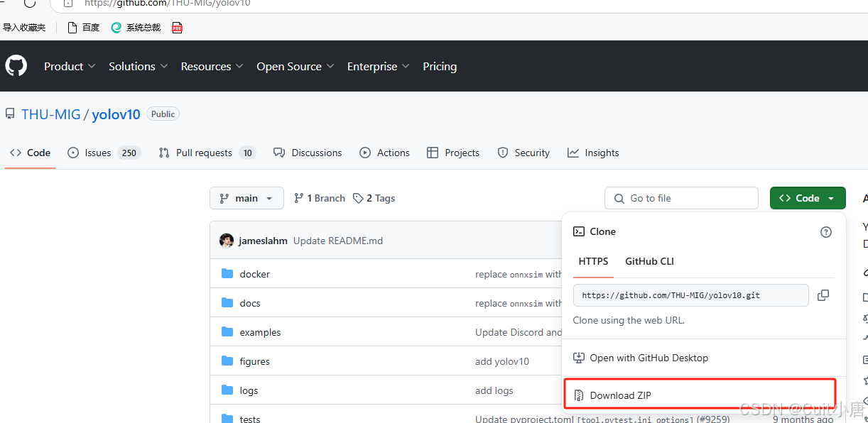The width and height of the screenshot is (868, 423).
Task: Click the Go to file search field
Action: click(681, 198)
